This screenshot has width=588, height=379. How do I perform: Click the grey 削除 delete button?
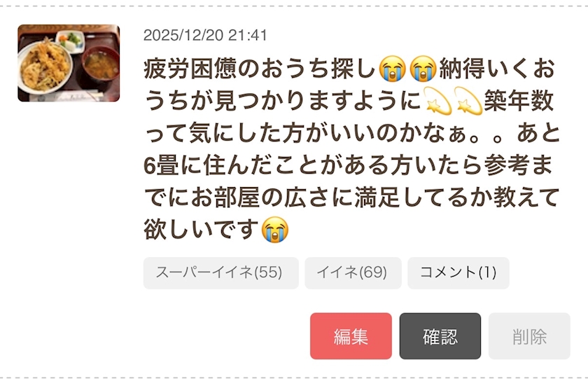[x=529, y=336]
